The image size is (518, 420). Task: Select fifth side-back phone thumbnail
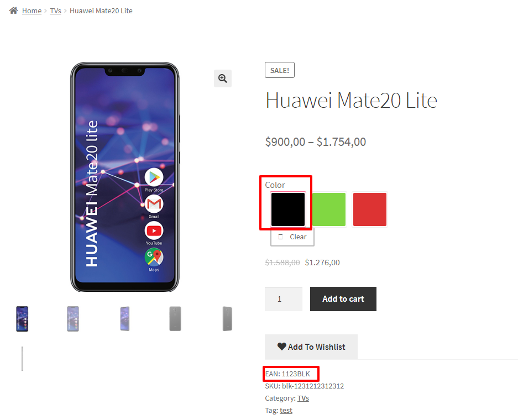tap(227, 319)
